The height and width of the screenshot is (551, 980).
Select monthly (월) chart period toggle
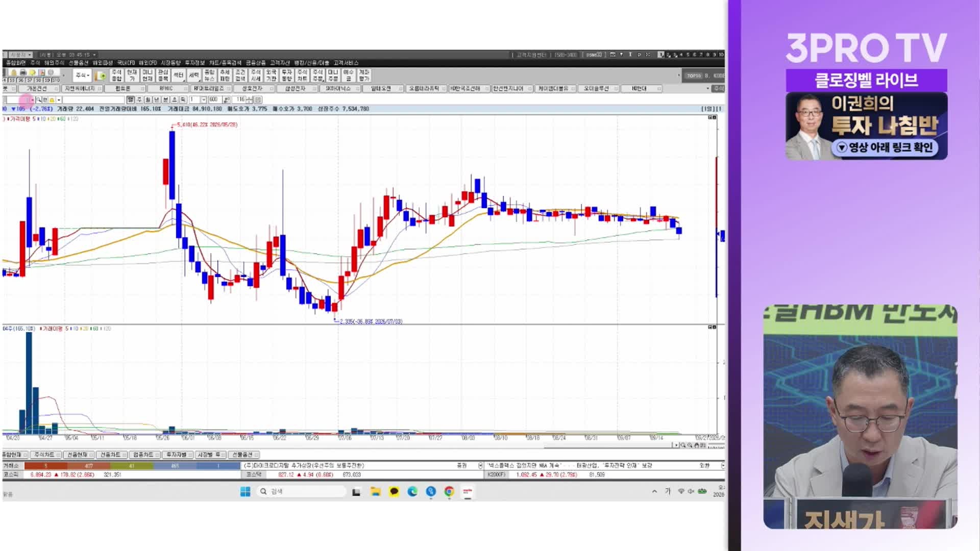tap(148, 99)
